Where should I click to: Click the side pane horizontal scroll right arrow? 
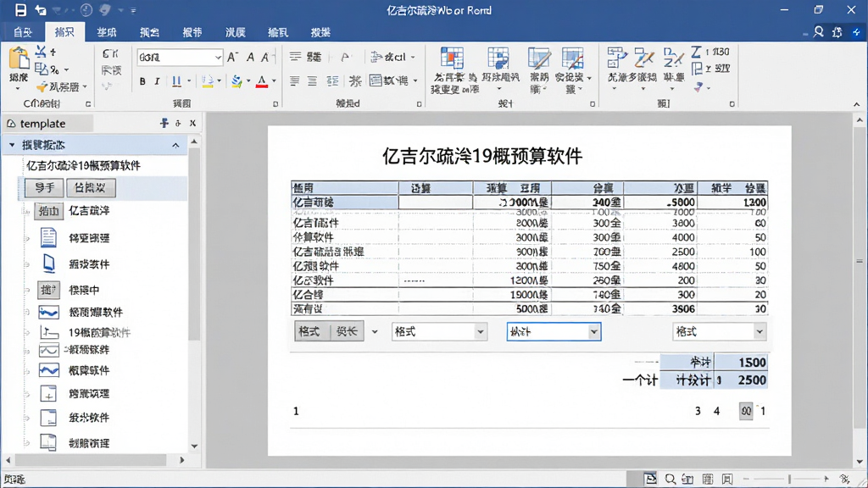click(182, 460)
